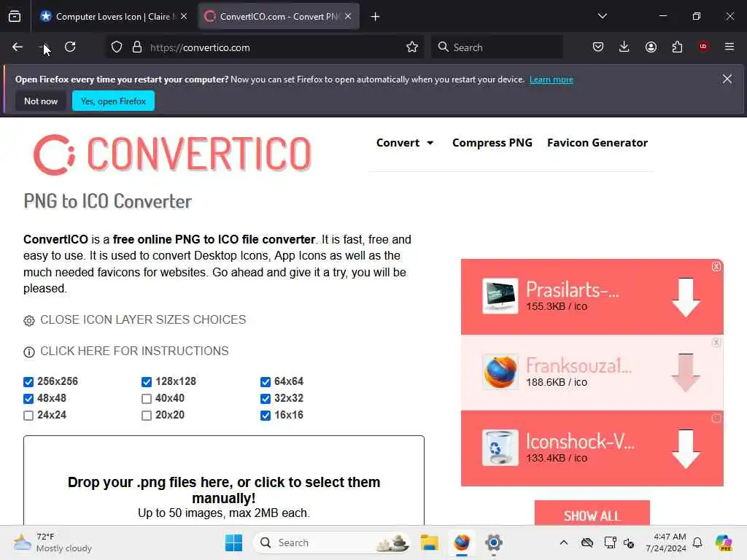The width and height of the screenshot is (747, 560).
Task: Click Not now button
Action: pos(41,101)
